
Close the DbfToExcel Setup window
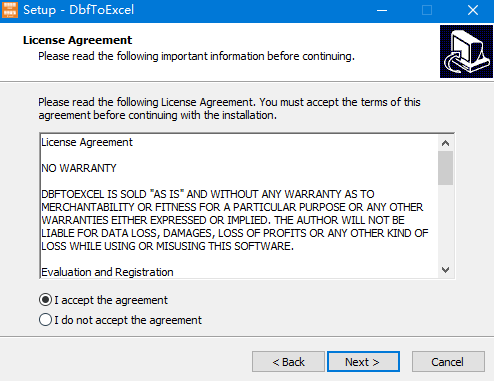pos(473,10)
